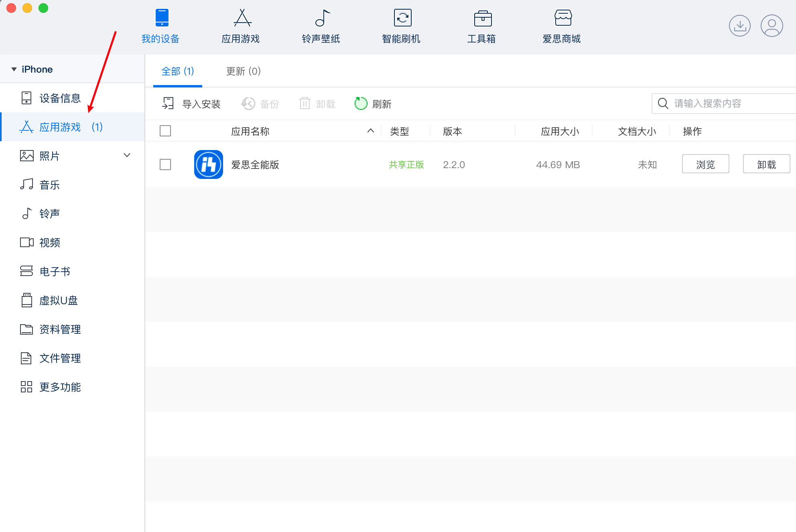Open 视频 in the sidebar
The width and height of the screenshot is (796, 532).
pyautogui.click(x=73, y=242)
